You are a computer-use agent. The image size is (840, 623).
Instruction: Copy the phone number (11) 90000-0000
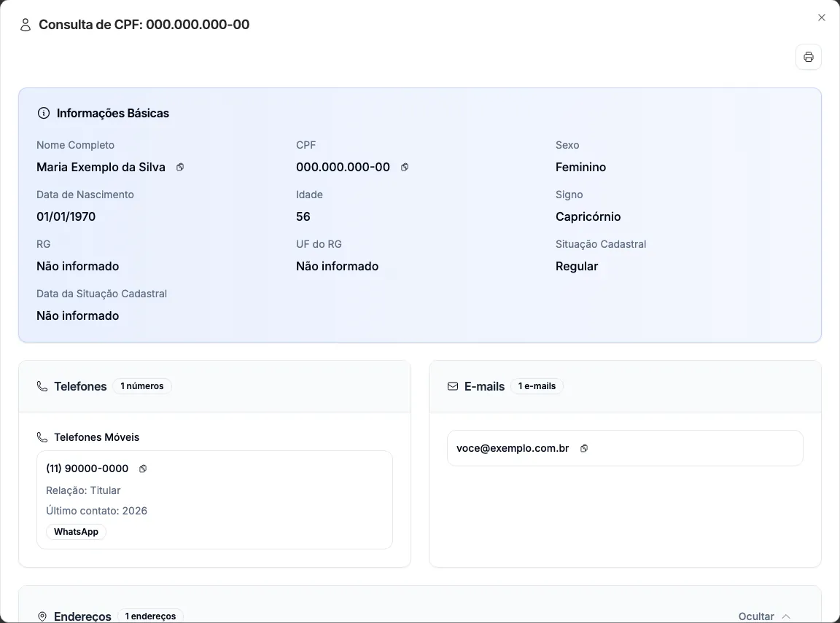tap(142, 469)
